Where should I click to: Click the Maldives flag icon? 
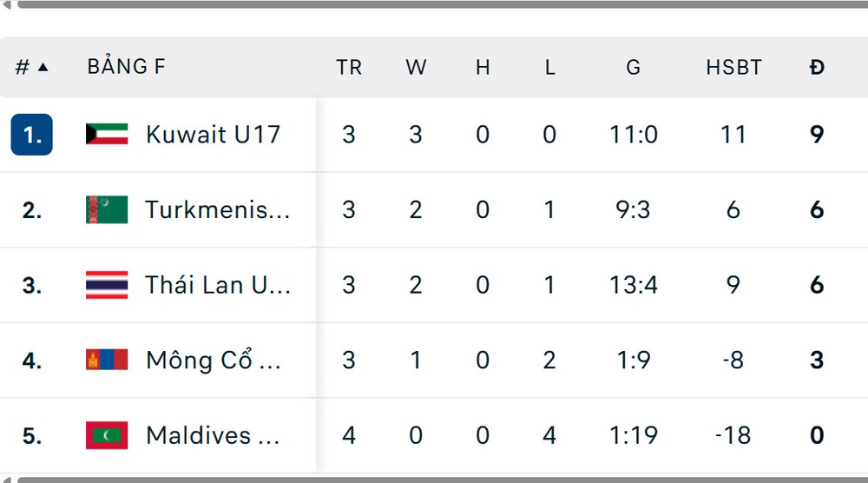click(x=107, y=435)
